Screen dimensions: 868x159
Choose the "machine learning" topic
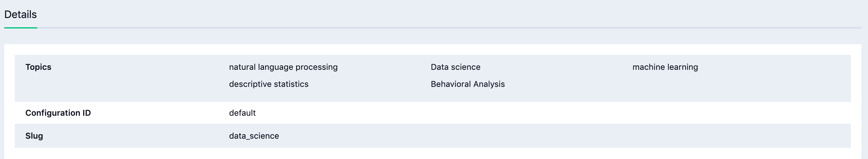(665, 67)
